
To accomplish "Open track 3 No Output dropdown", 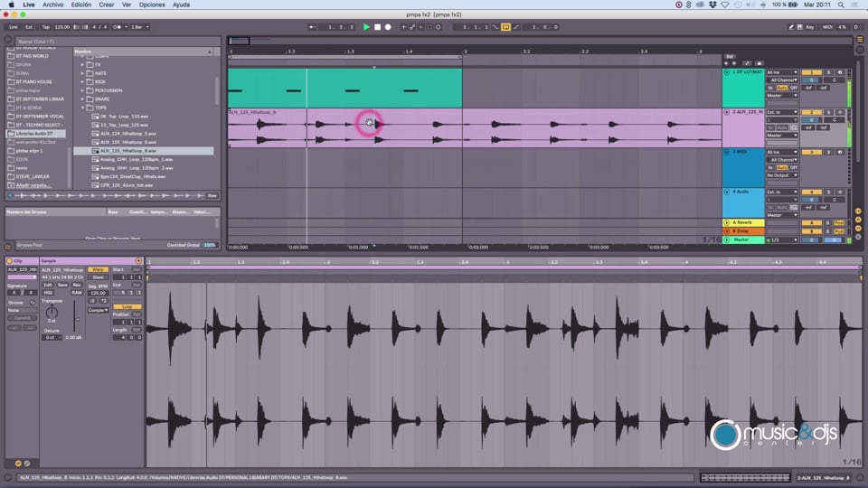I will point(781,175).
